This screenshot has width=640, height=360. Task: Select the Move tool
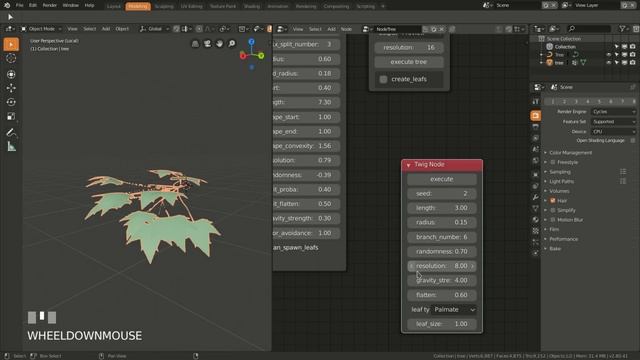[x=11, y=88]
